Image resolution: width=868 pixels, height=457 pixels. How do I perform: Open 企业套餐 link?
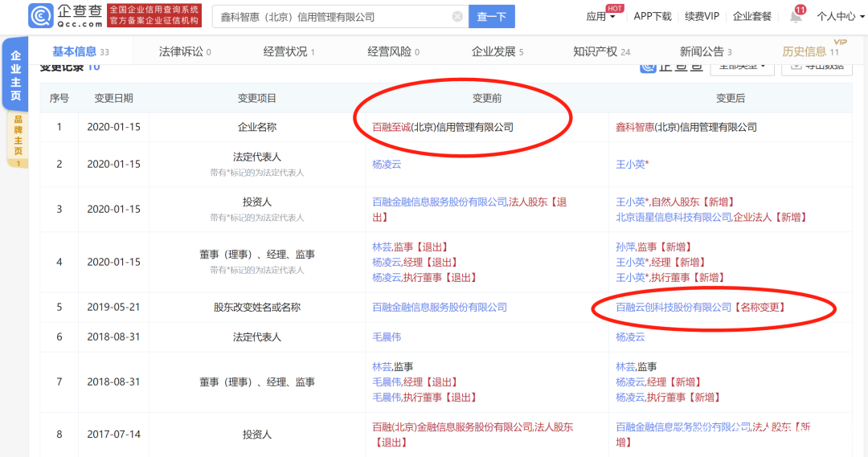[x=751, y=17]
